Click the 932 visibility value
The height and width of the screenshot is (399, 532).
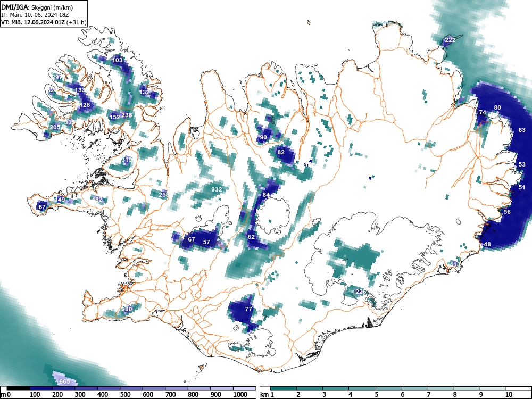(217, 189)
